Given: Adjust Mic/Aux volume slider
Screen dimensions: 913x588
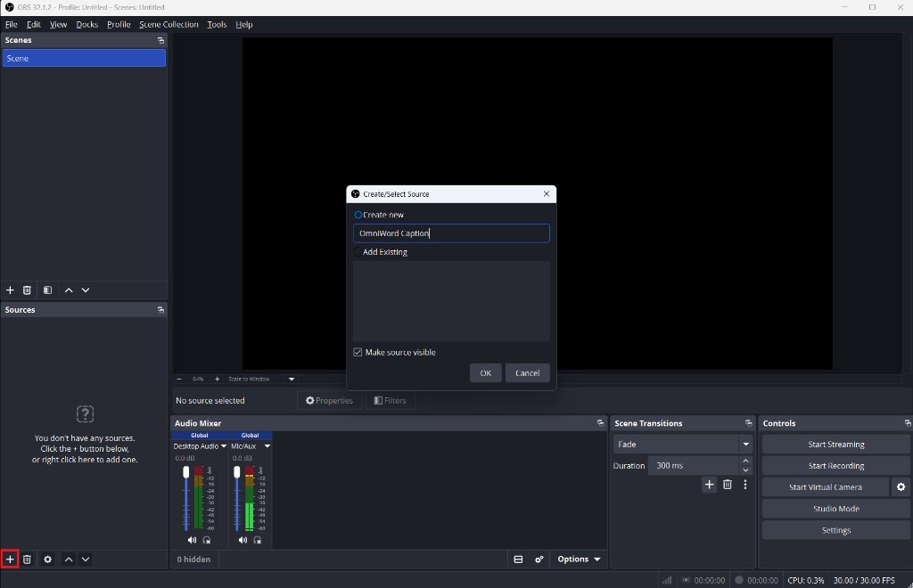Looking at the screenshot, I should [x=237, y=471].
